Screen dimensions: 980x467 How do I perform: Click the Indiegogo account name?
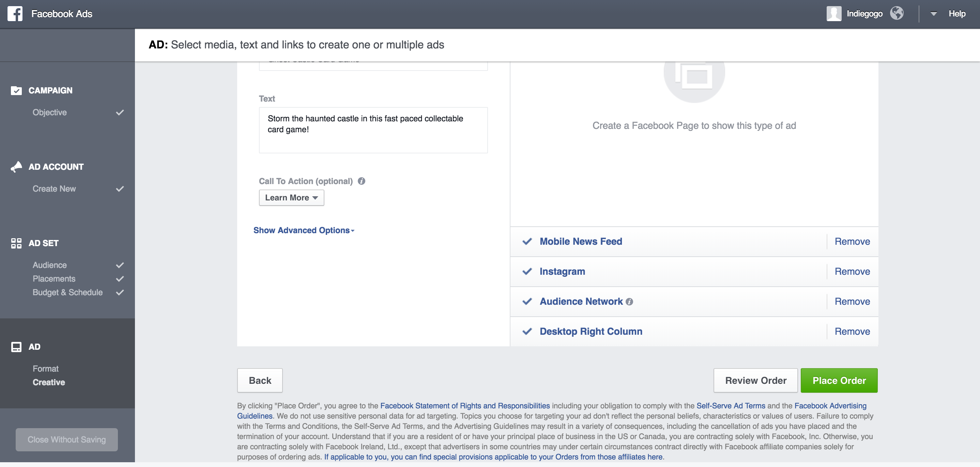coord(864,14)
